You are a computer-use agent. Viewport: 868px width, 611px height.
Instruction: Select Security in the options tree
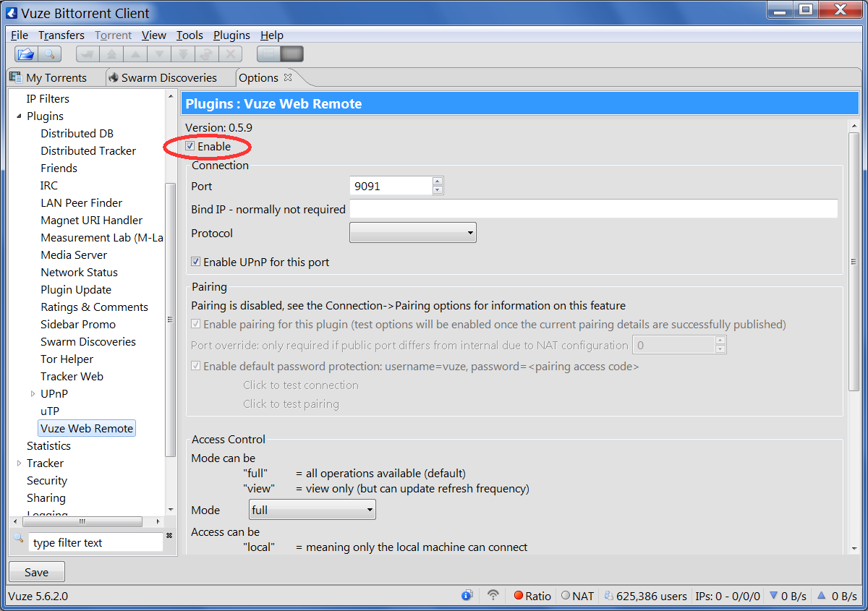point(47,480)
